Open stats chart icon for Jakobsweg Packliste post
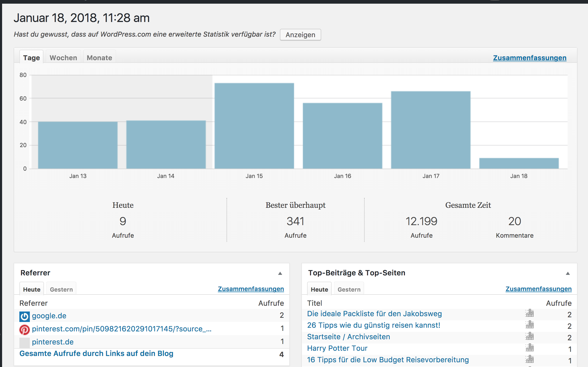The height and width of the screenshot is (367, 588). tap(530, 313)
